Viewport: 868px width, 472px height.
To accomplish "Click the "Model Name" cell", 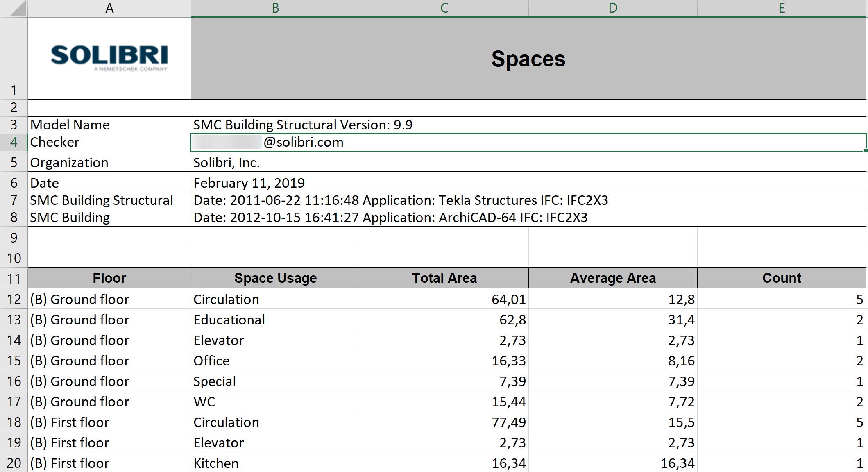I will (109, 125).
